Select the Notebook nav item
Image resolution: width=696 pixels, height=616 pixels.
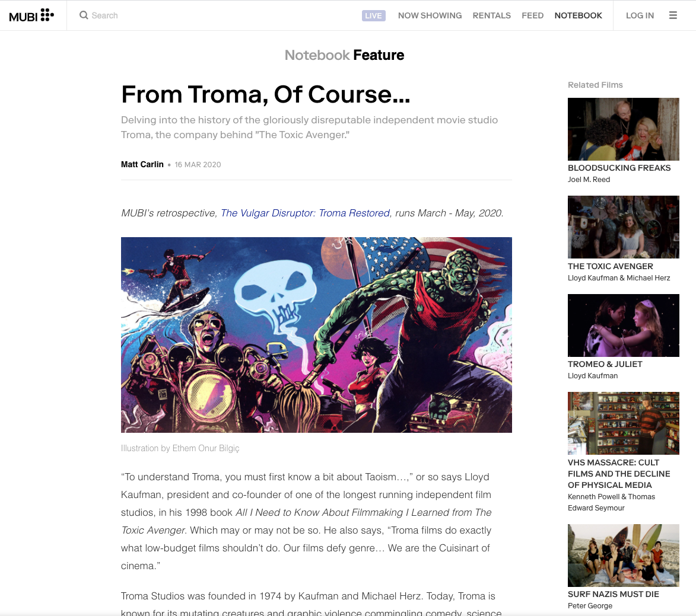578,15
